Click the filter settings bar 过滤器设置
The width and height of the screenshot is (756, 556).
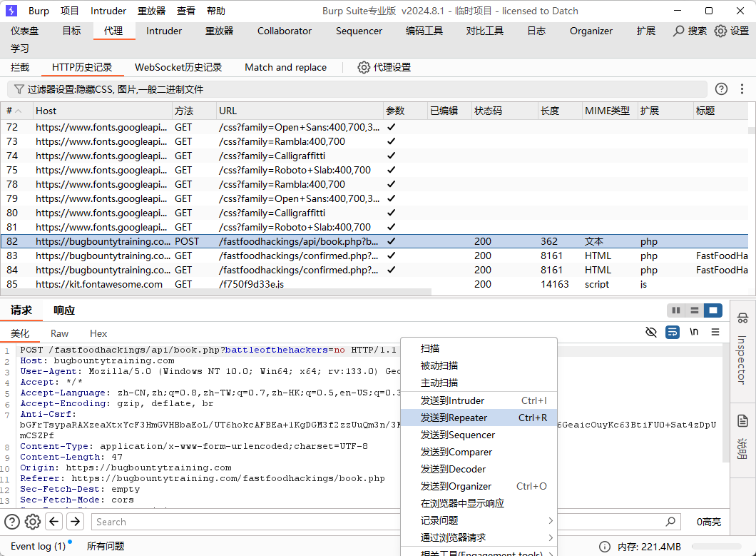pos(357,89)
